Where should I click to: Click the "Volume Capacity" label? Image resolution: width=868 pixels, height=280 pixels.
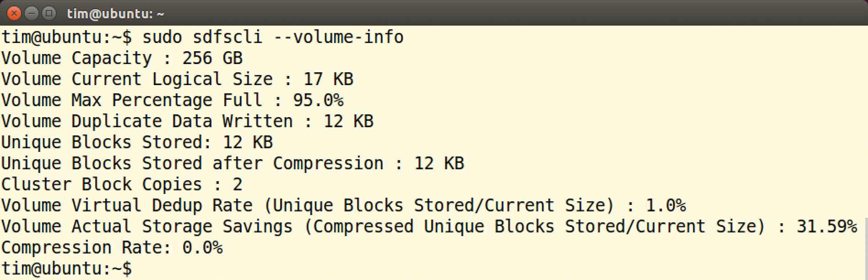(76, 58)
